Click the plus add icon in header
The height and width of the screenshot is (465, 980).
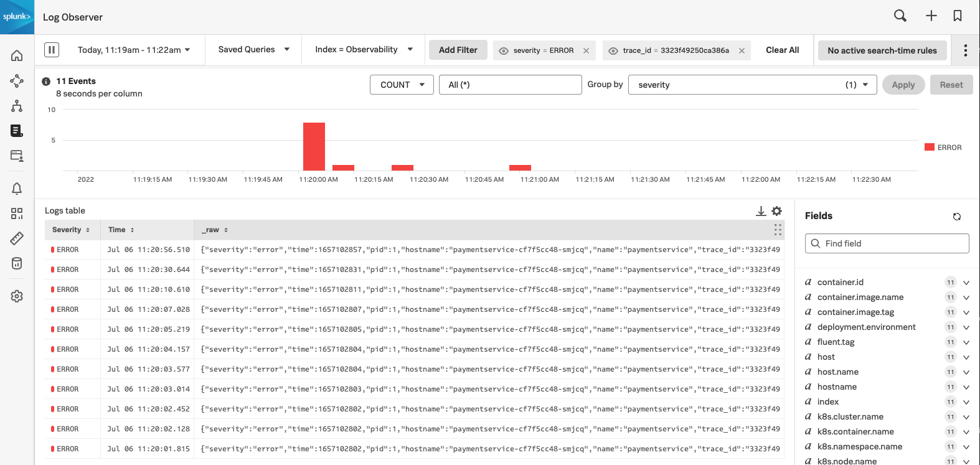[x=931, y=16]
